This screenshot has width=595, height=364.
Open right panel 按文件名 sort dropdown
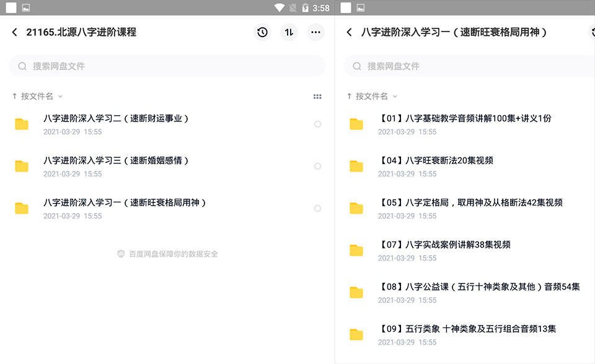(376, 97)
